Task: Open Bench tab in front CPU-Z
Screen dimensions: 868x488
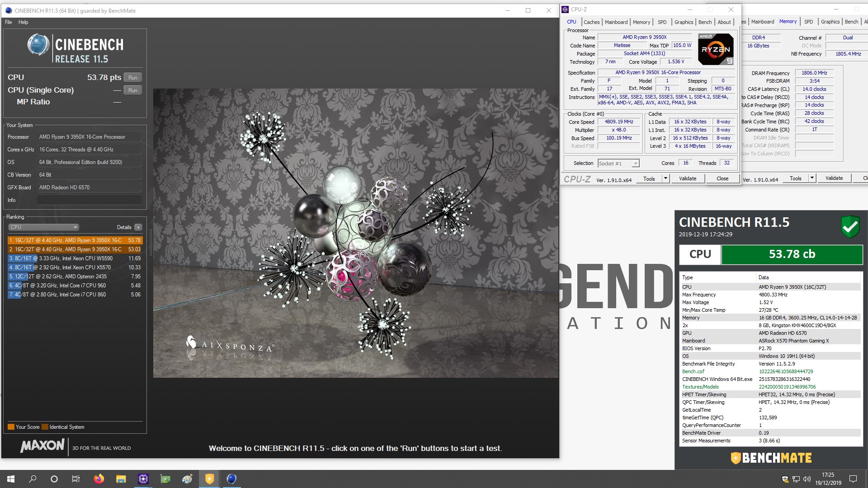Action: 705,22
